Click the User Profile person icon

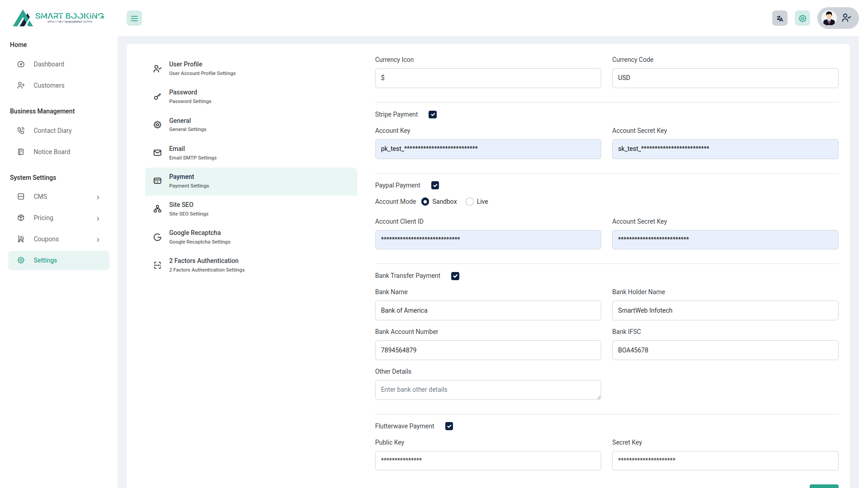click(x=157, y=68)
